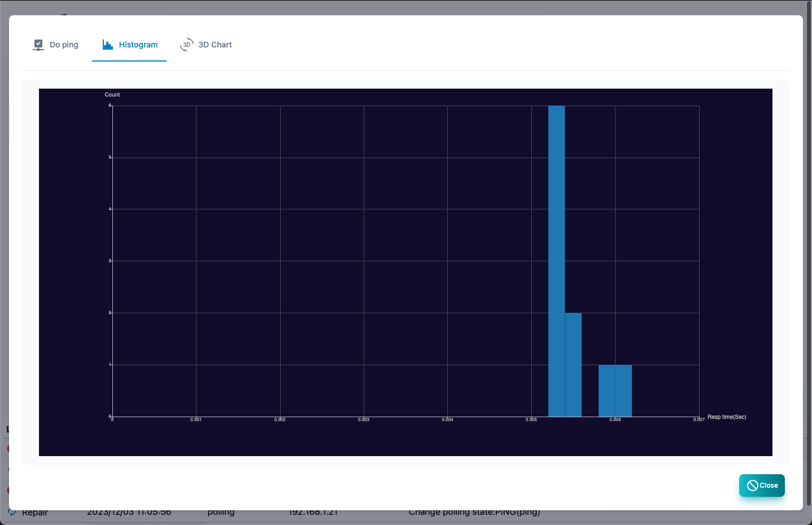Click the 0.001 x-axis tick label
The width and height of the screenshot is (812, 525).
click(x=196, y=420)
